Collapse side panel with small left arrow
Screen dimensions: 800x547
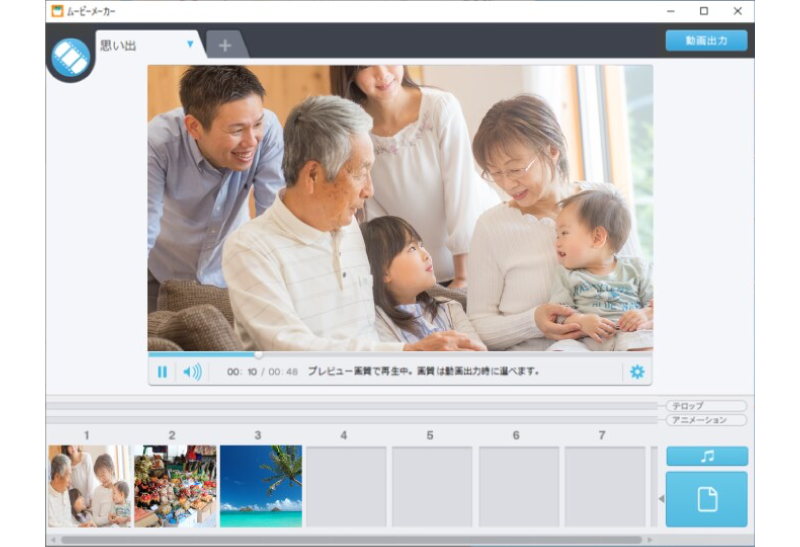pyautogui.click(x=659, y=498)
